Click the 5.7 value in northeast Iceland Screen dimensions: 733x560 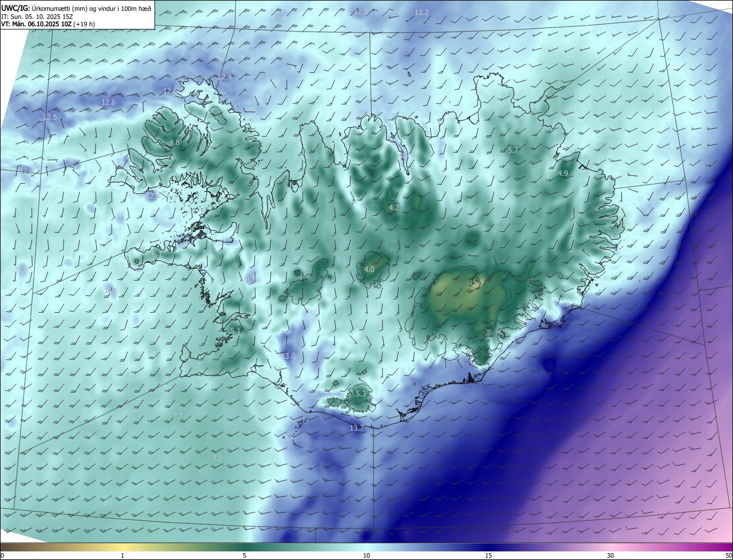click(513, 150)
